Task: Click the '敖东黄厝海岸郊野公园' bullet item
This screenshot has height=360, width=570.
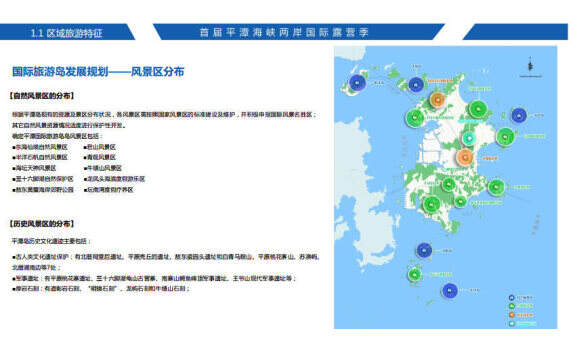Action: [43, 189]
